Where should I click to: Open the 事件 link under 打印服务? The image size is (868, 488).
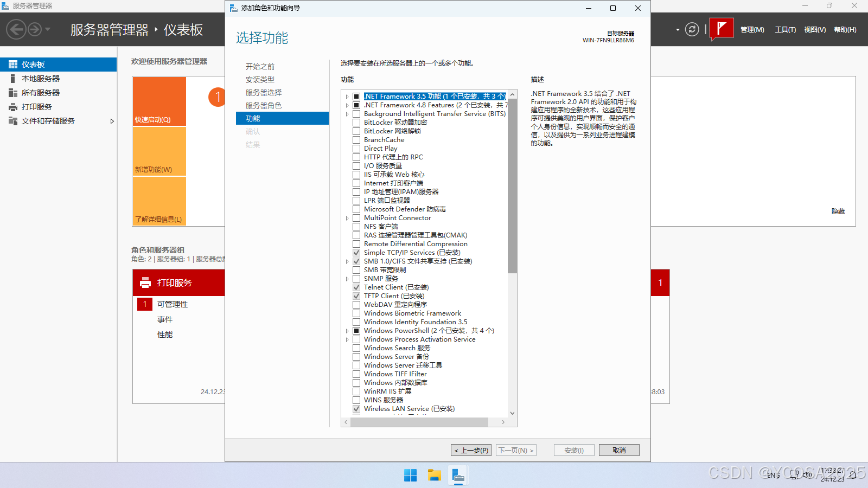pyautogui.click(x=165, y=319)
